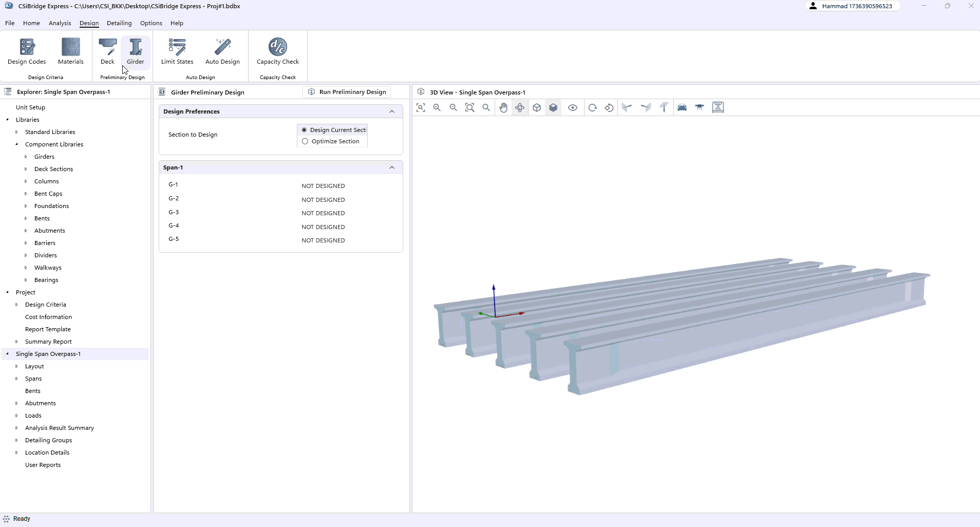
Task: Choose the Optimize Section option
Action: pyautogui.click(x=305, y=141)
